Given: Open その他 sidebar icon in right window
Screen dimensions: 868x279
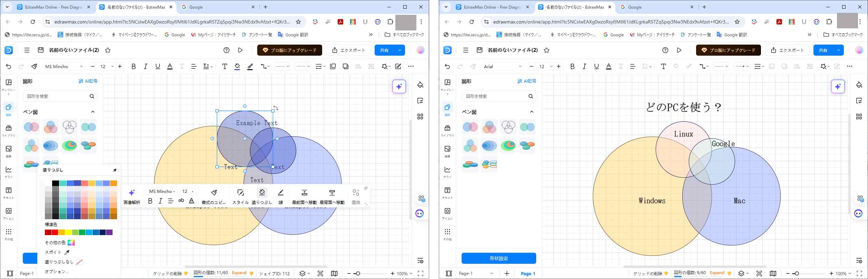Looking at the screenshot, I should pos(447,235).
